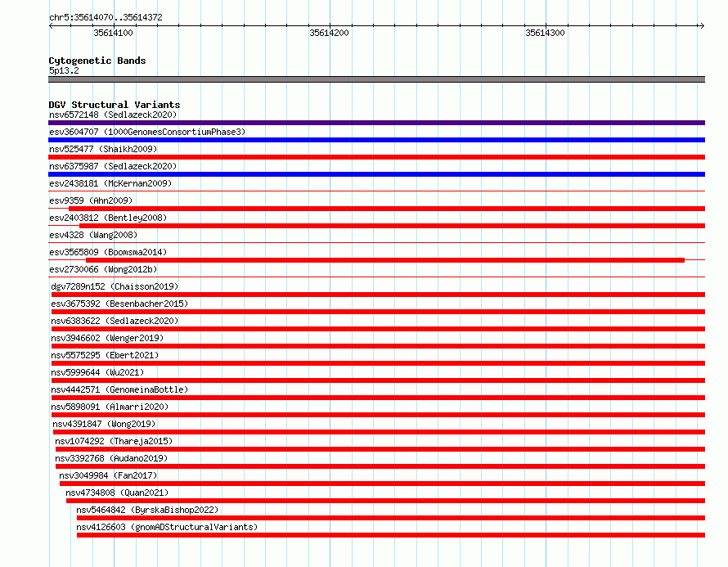Click the 35614200 ruler position label
Viewport: 728px width, 567px height.
pos(329,33)
